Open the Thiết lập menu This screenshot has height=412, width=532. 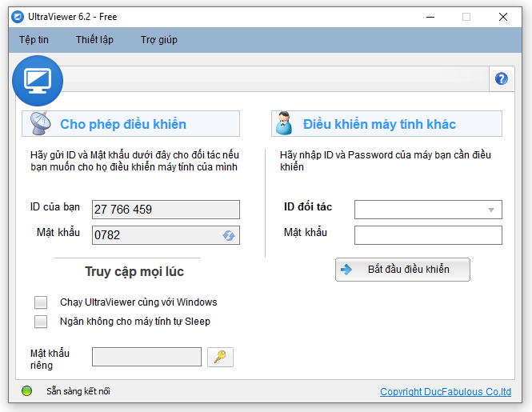point(94,40)
